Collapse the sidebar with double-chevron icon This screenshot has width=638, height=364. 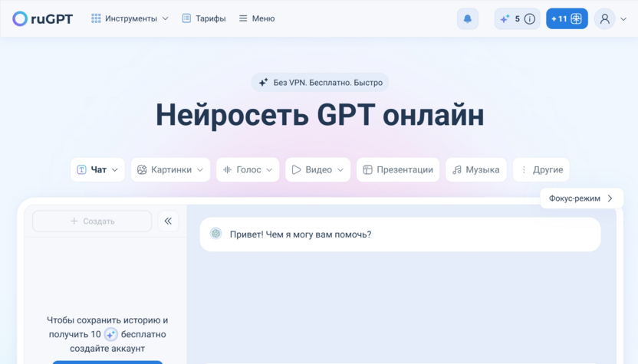[x=168, y=221]
